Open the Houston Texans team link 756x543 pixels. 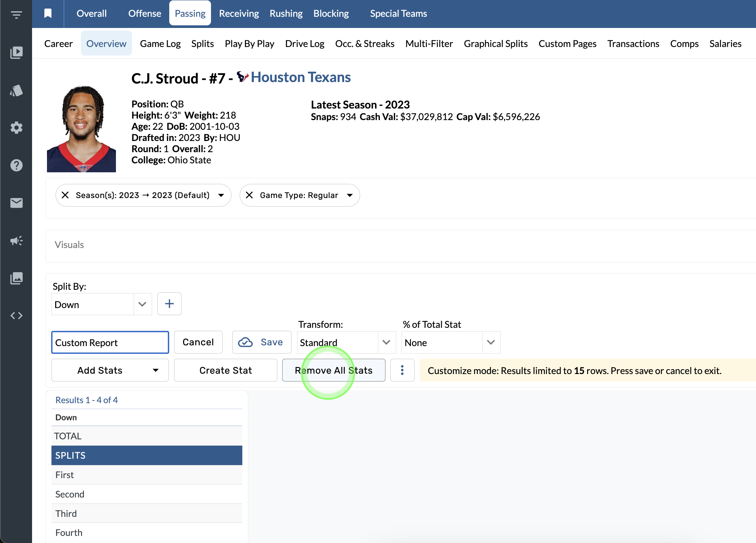[x=300, y=77]
